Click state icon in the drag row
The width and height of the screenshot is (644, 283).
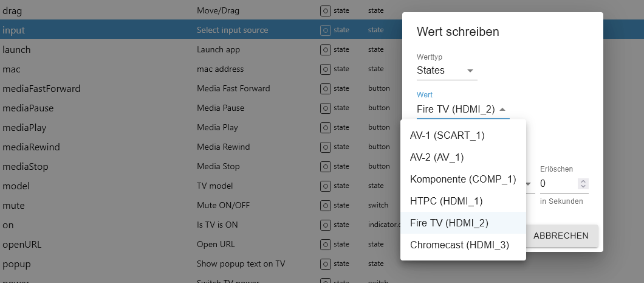pyautogui.click(x=326, y=10)
